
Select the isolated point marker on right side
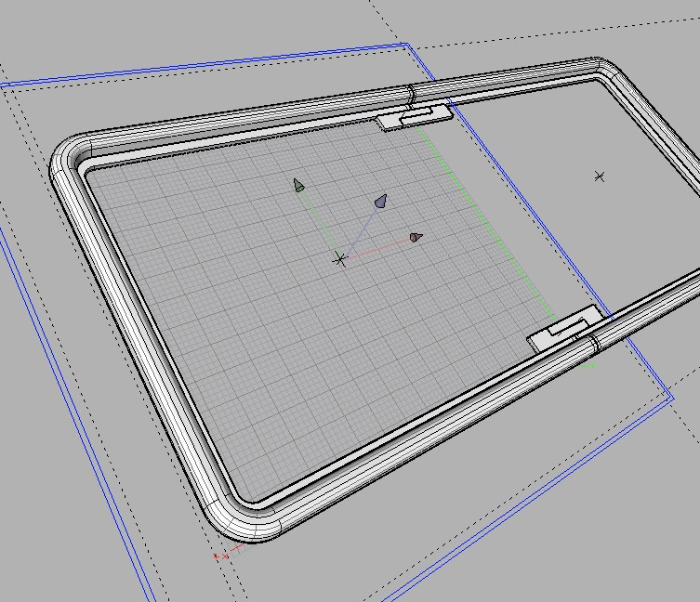pos(600,176)
